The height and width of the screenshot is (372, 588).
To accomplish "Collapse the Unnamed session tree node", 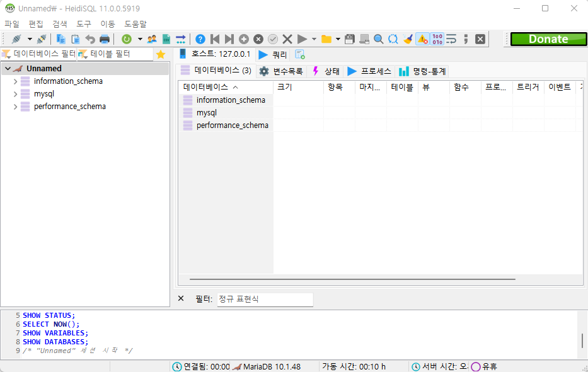I will coord(8,69).
